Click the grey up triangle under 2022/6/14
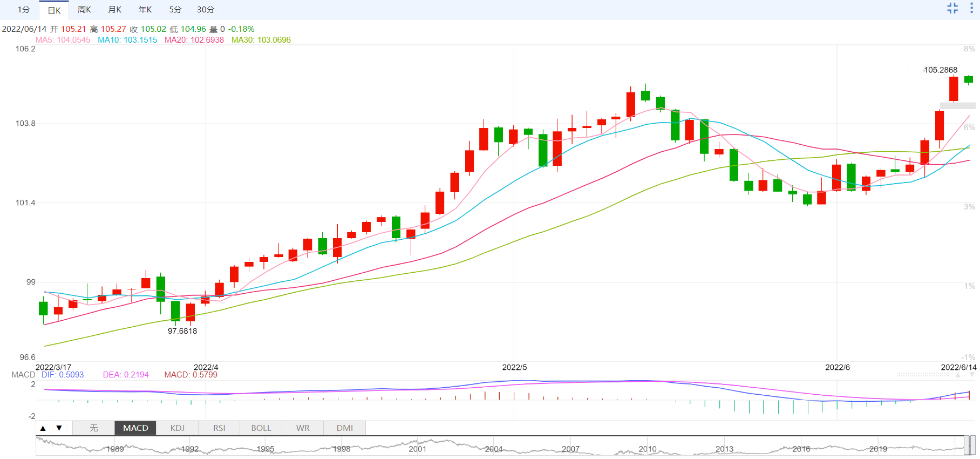980x459 pixels. coord(958,375)
